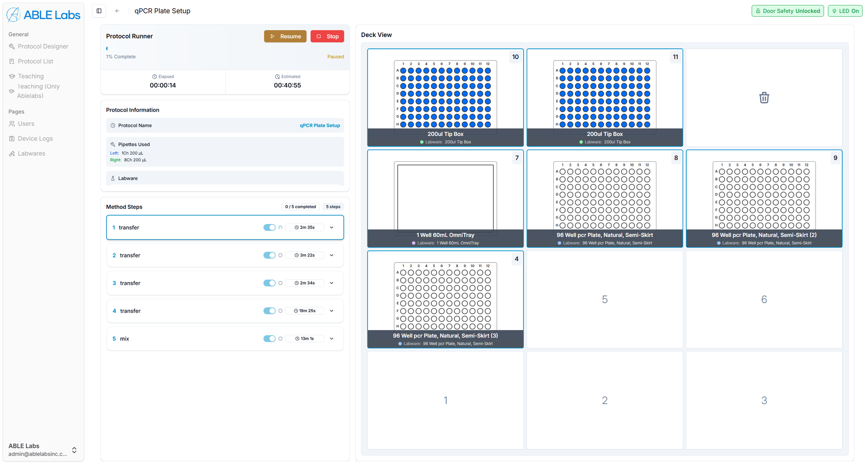Open the Users page
868x464 pixels.
26,123
